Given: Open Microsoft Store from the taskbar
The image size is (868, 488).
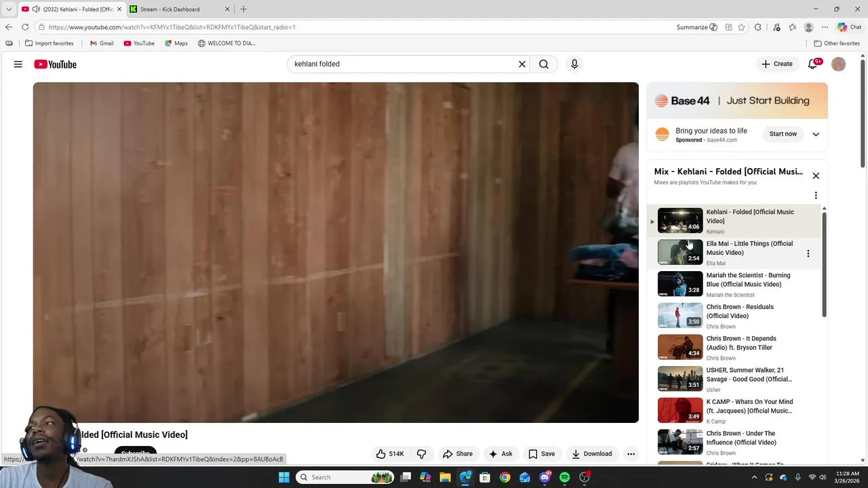Looking at the screenshot, I should pos(485,477).
